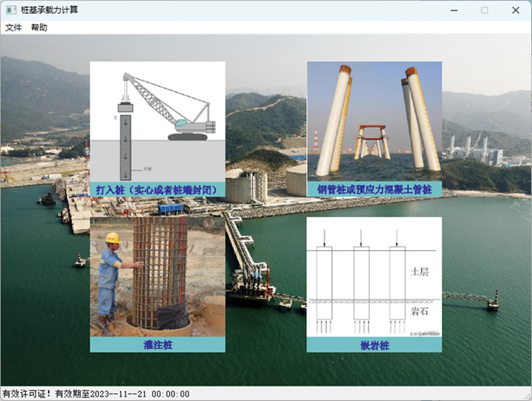This screenshot has width=532, height=401.
Task: Click the 嵌岩桩 label
Action: (374, 345)
